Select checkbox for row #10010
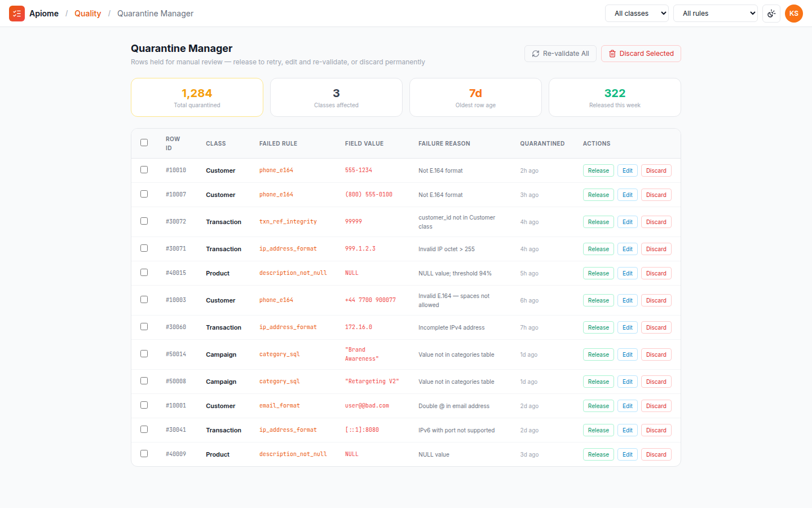Image resolution: width=812 pixels, height=508 pixels. pyautogui.click(x=144, y=170)
